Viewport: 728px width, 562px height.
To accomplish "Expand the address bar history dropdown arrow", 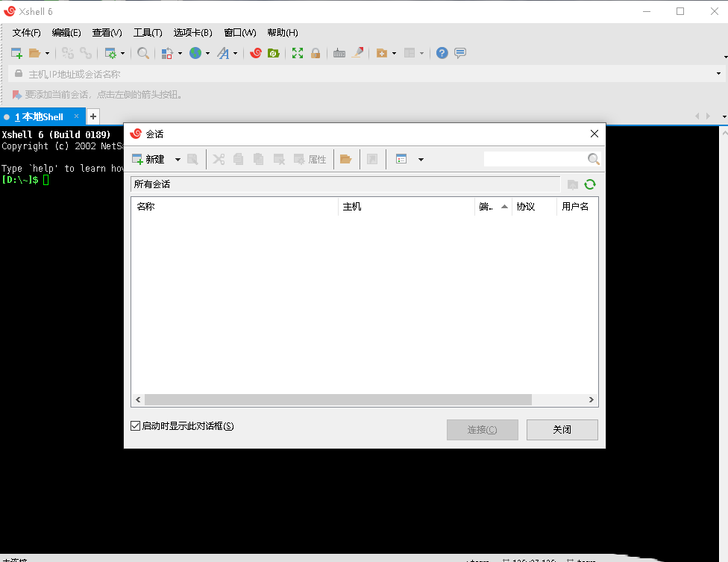I will click(719, 74).
